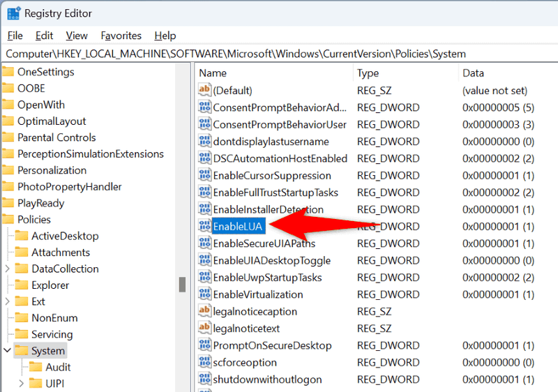
Task: Click the System folder icon
Action: pyautogui.click(x=22, y=351)
